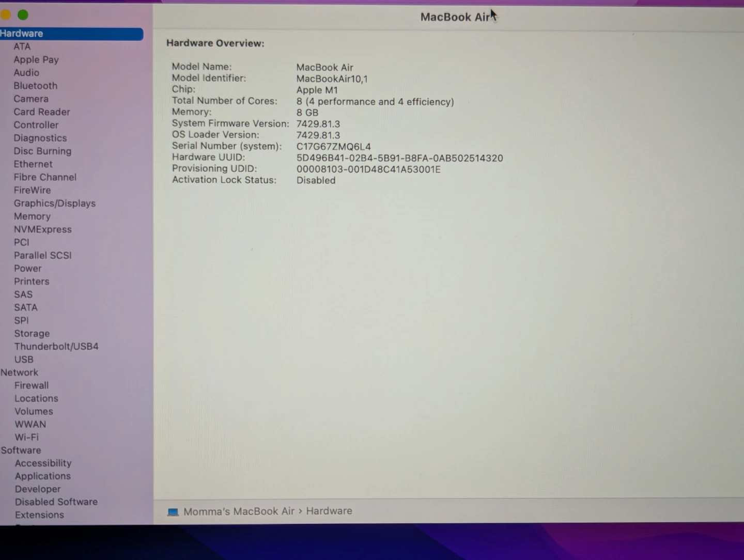
Task: Select the model identifier MacBookAir10,1
Action: coord(332,79)
